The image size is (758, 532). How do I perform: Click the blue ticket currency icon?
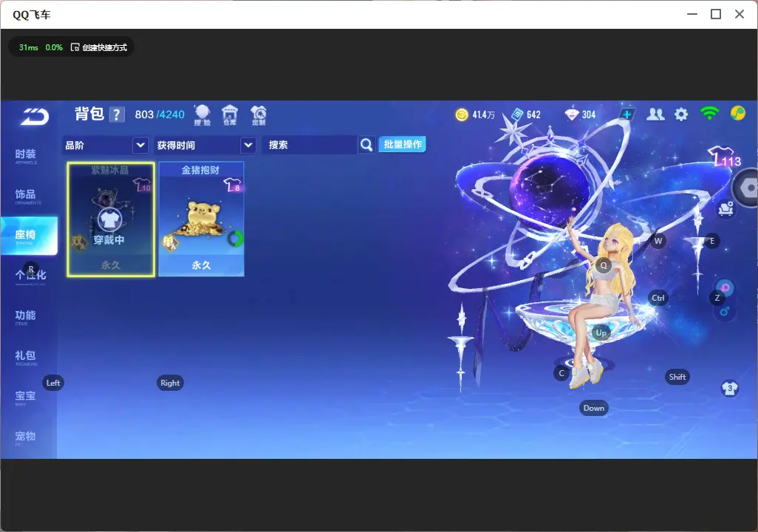pyautogui.click(x=517, y=114)
